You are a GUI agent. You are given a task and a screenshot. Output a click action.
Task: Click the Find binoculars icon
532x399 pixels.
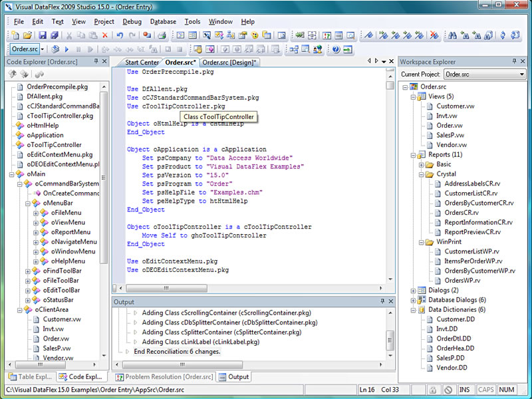pyautogui.click(x=452, y=35)
